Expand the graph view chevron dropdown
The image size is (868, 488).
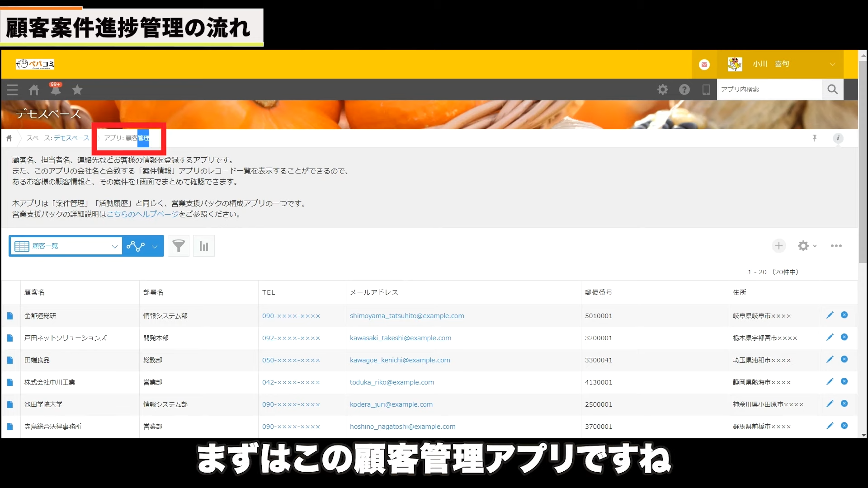click(155, 246)
